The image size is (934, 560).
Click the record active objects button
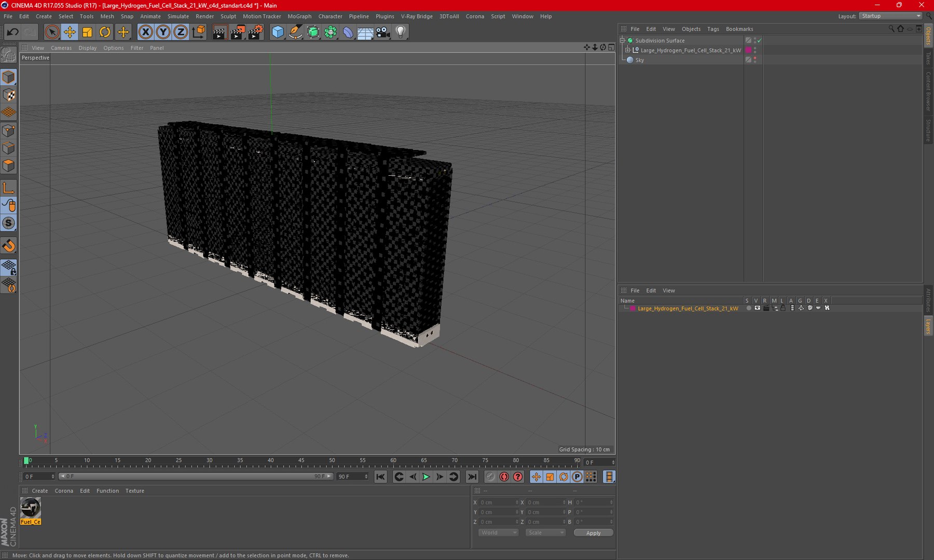point(490,477)
